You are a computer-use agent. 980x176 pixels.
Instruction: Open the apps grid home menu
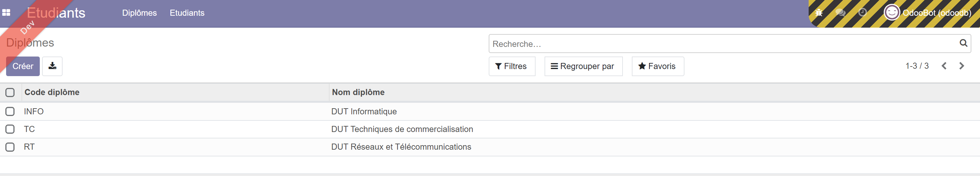click(x=6, y=13)
